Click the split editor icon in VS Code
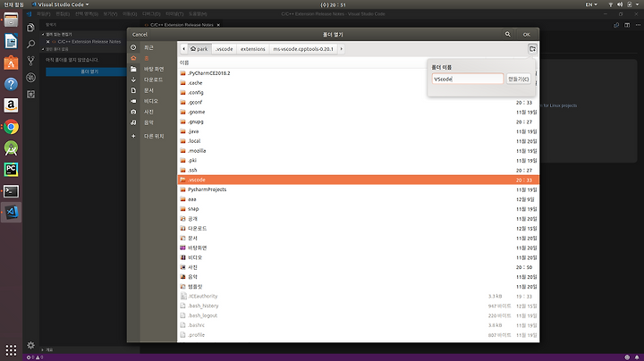 point(627,25)
